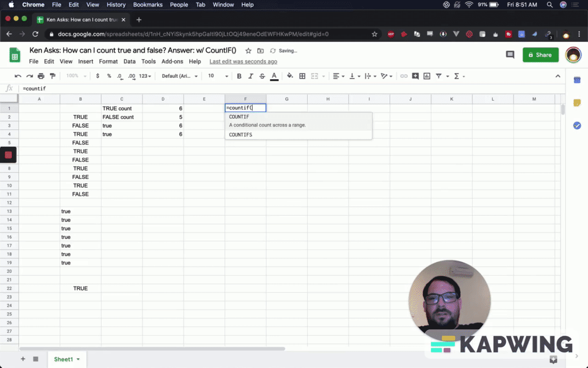Open the Google account avatar

573,55
